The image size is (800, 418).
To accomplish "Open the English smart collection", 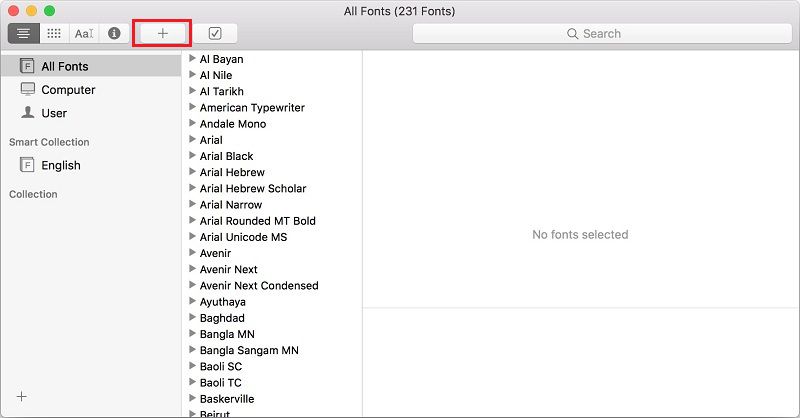I will pos(60,166).
